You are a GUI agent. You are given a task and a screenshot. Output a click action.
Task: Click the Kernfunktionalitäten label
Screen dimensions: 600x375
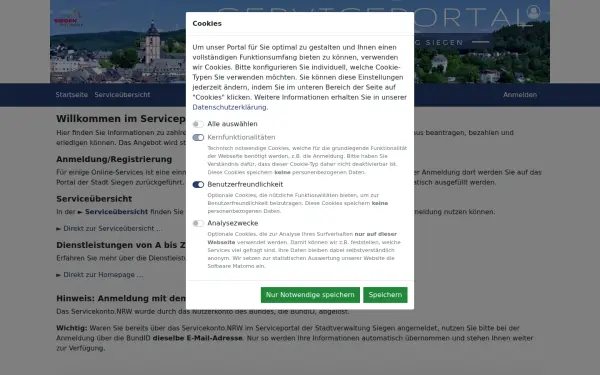pyautogui.click(x=241, y=137)
